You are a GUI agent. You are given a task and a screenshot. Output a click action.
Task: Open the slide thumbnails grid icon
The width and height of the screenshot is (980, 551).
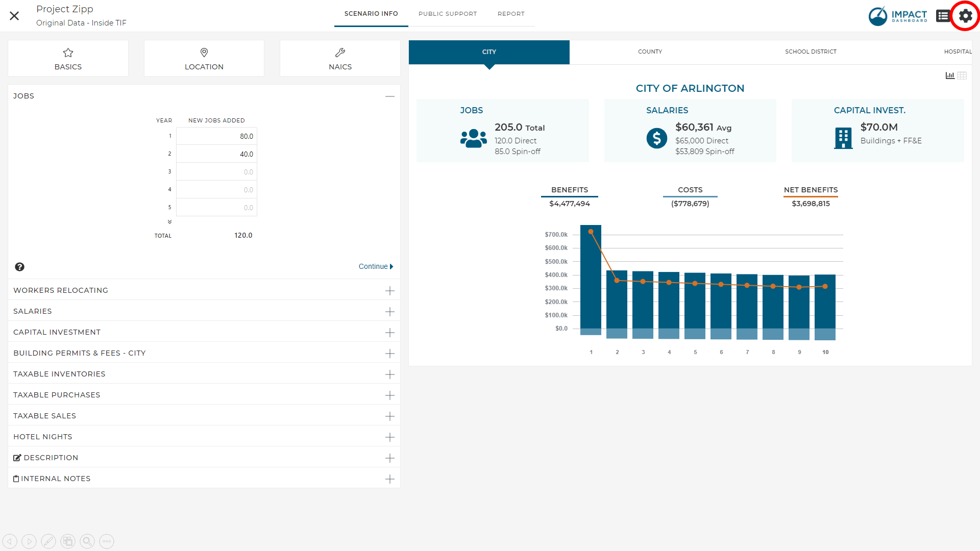[68, 541]
